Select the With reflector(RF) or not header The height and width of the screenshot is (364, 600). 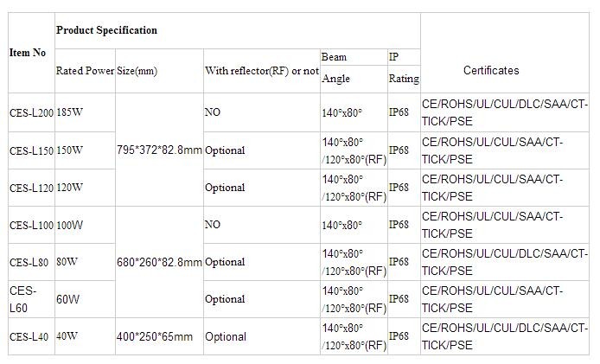click(262, 71)
